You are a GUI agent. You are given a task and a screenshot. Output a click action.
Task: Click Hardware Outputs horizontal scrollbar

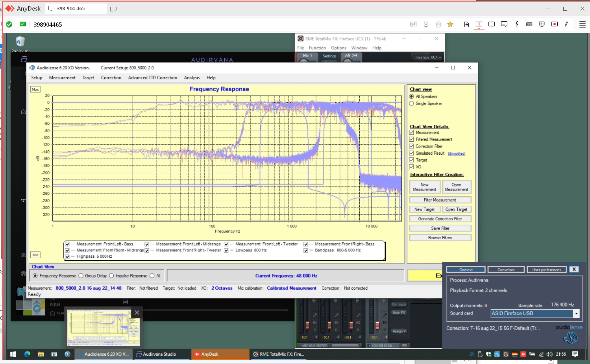346,346
